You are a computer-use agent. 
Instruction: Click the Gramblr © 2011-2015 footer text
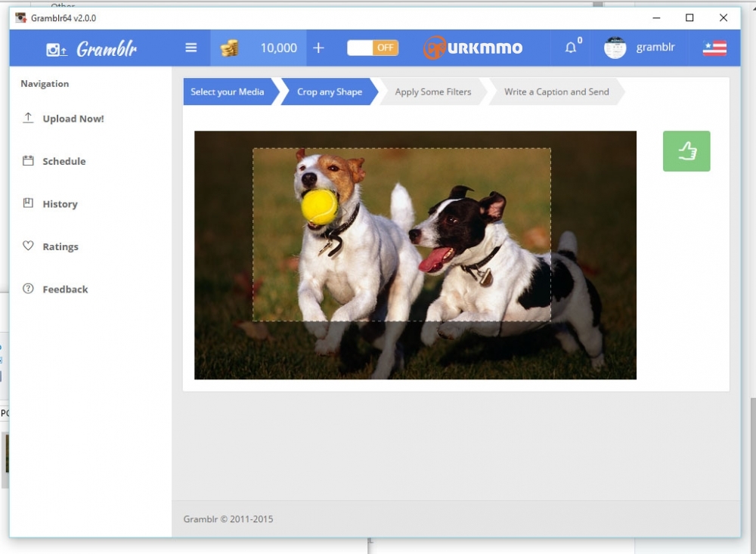[x=228, y=518]
